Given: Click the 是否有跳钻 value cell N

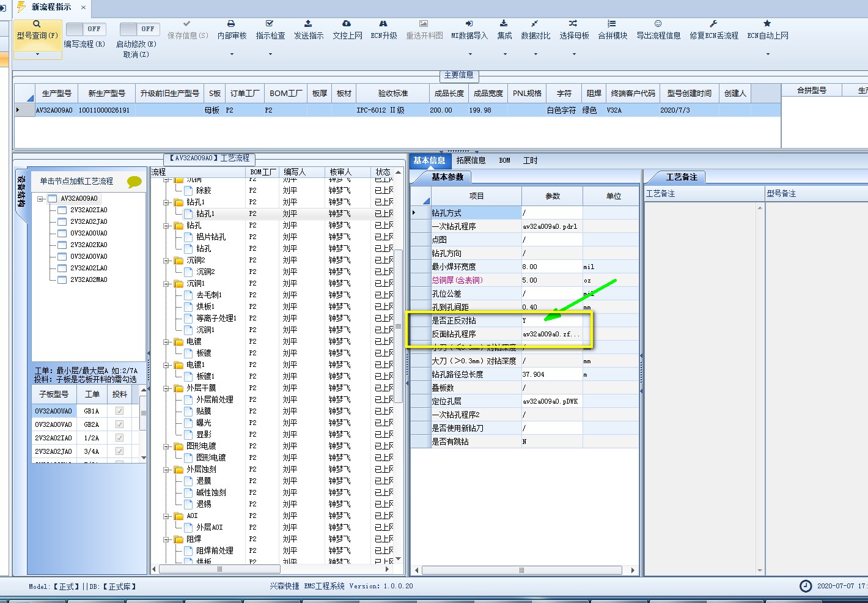Looking at the screenshot, I should [552, 442].
